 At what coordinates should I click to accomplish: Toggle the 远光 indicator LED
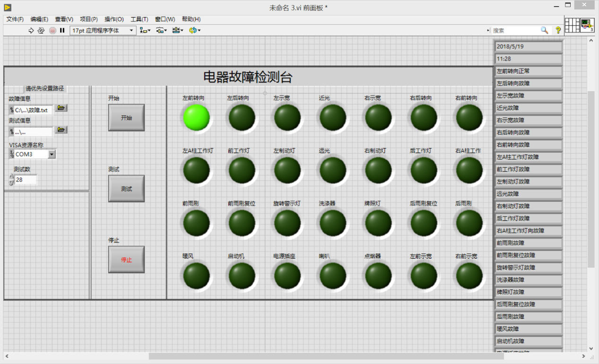pyautogui.click(x=333, y=170)
